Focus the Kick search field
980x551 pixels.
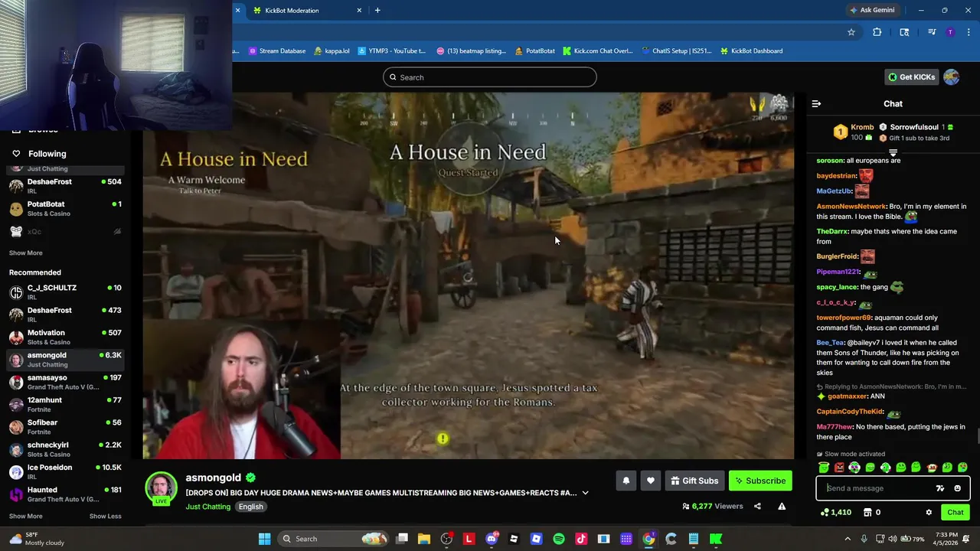click(490, 77)
